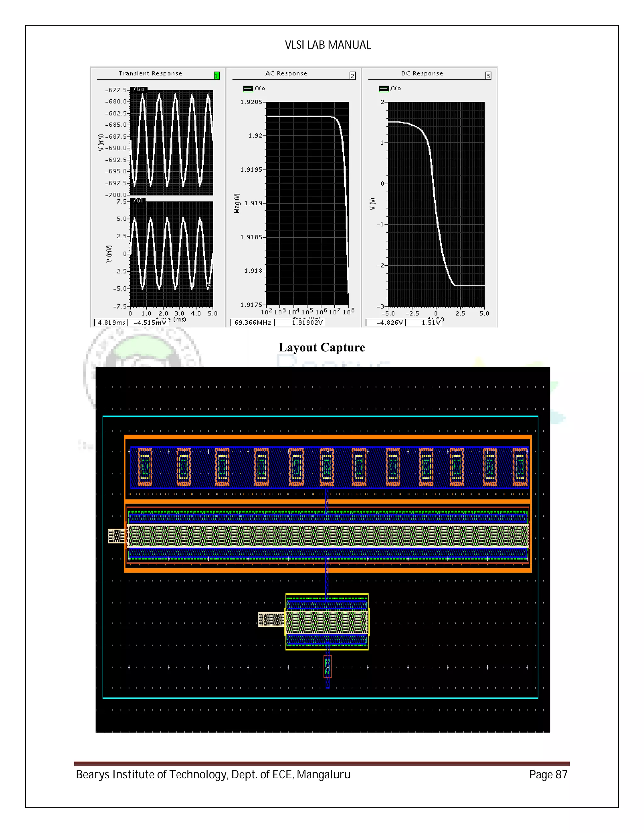Select the /Vo trace label in Transient Response
This screenshot has width=644, height=833.
coord(139,89)
